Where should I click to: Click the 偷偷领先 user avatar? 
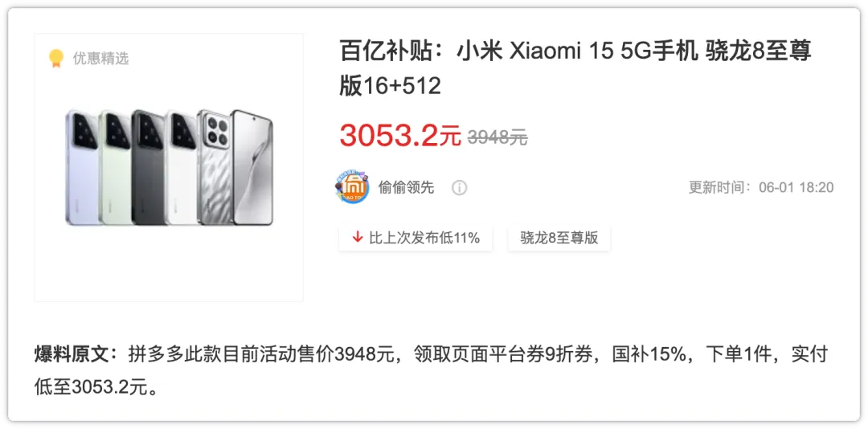pyautogui.click(x=352, y=187)
